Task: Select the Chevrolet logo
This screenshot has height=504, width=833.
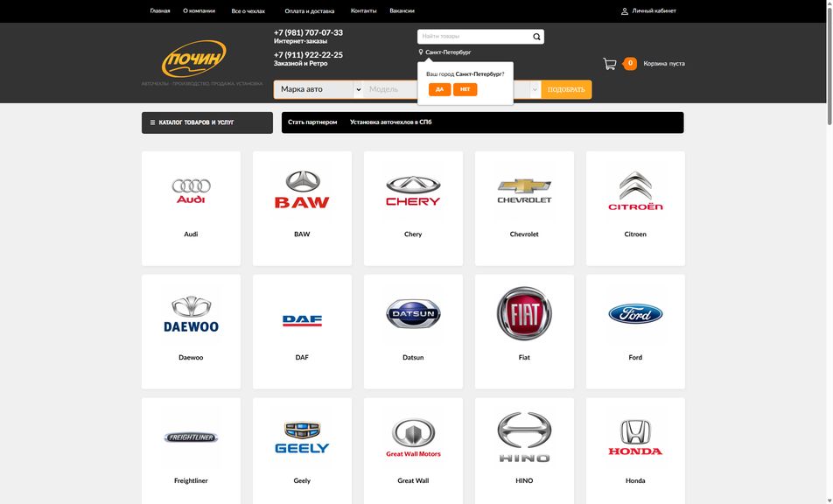Action: point(524,192)
